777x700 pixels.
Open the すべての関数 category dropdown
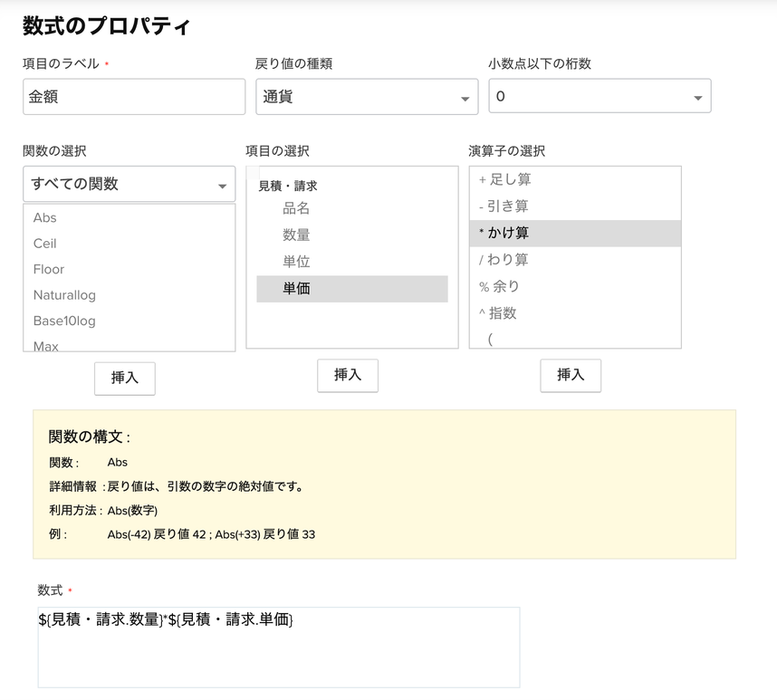point(129,184)
